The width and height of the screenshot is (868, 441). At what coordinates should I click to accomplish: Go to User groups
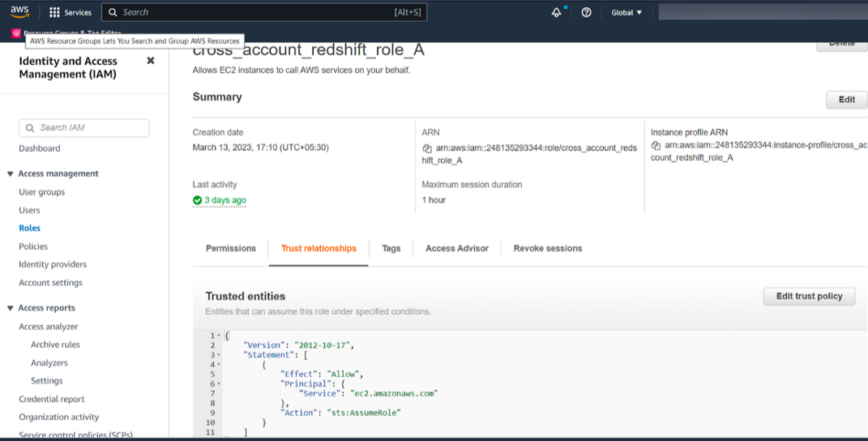[x=41, y=192]
